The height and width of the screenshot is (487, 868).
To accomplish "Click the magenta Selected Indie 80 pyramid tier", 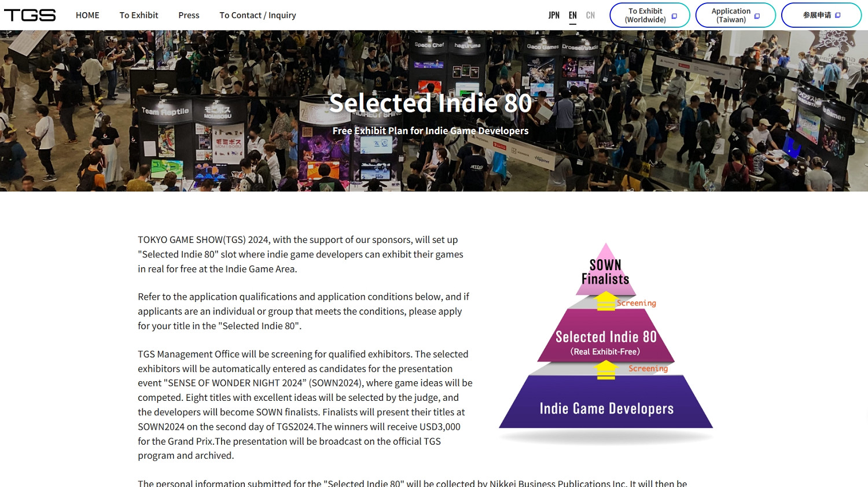I will click(606, 342).
